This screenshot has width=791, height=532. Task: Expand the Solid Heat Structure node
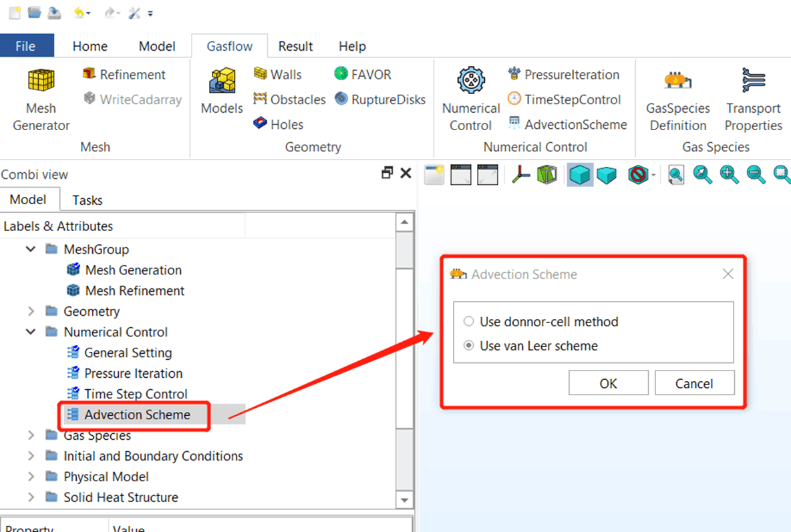[31, 497]
